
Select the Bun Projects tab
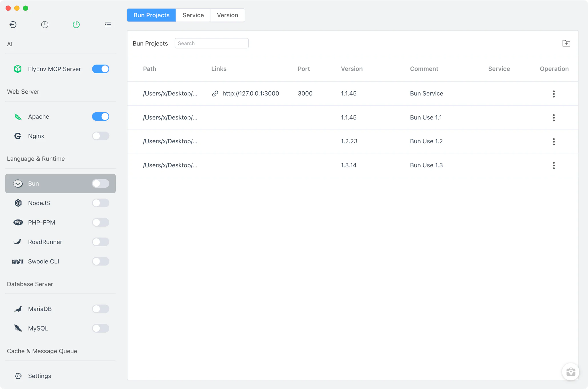click(151, 15)
